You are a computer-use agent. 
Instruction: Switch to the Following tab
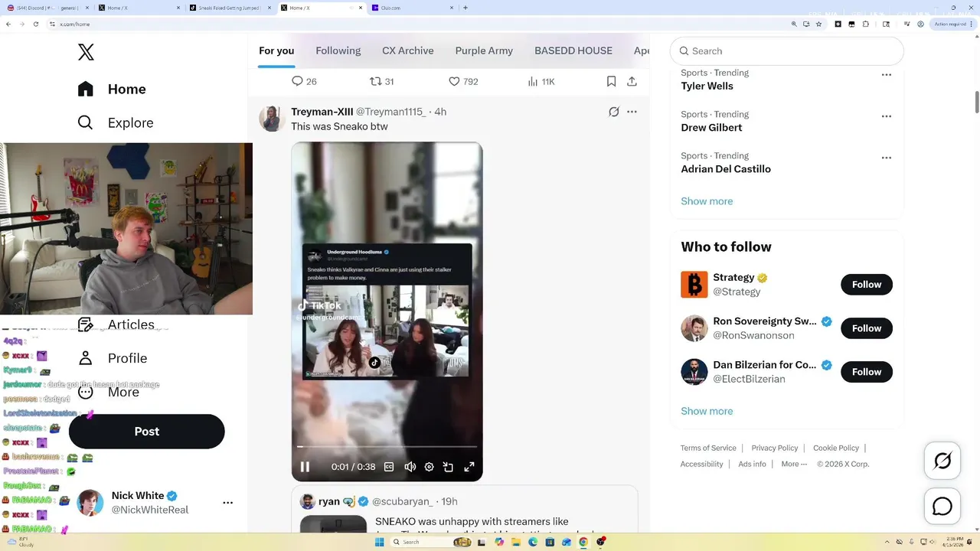click(x=338, y=51)
